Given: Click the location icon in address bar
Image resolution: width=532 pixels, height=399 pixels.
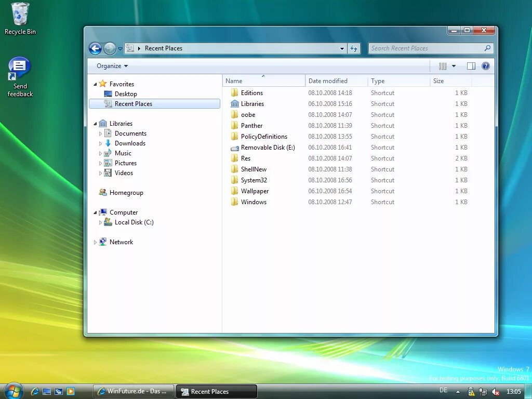Looking at the screenshot, I should pyautogui.click(x=129, y=48).
